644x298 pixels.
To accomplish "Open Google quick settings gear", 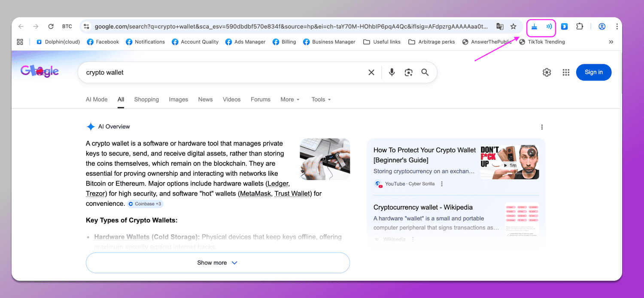I will pyautogui.click(x=547, y=72).
